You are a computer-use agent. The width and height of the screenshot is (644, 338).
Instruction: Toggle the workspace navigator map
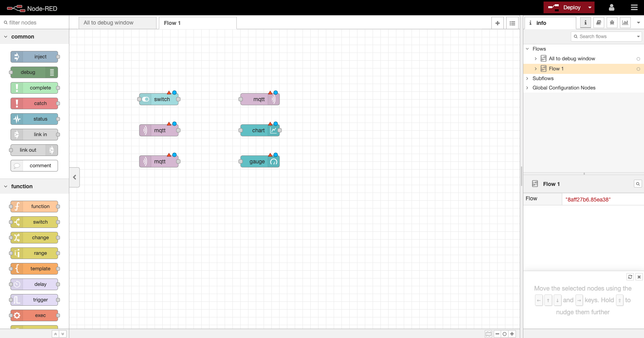click(x=488, y=334)
